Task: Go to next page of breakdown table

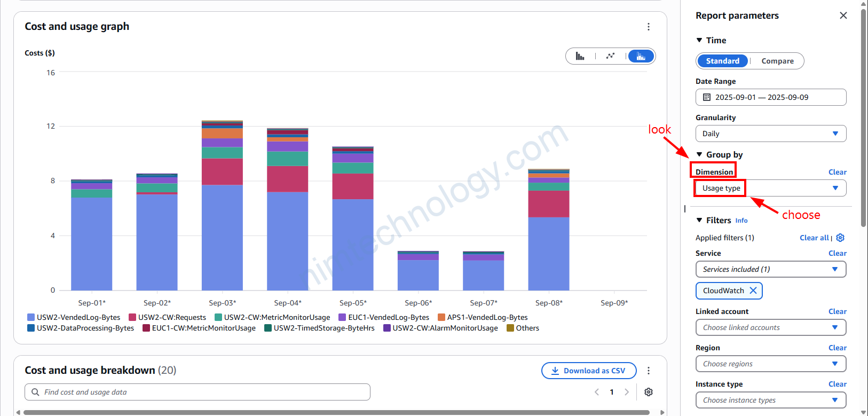Action: (627, 392)
